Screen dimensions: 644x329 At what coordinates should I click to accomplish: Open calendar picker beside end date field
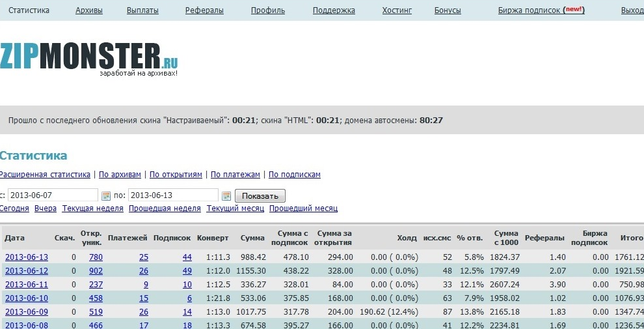click(226, 195)
